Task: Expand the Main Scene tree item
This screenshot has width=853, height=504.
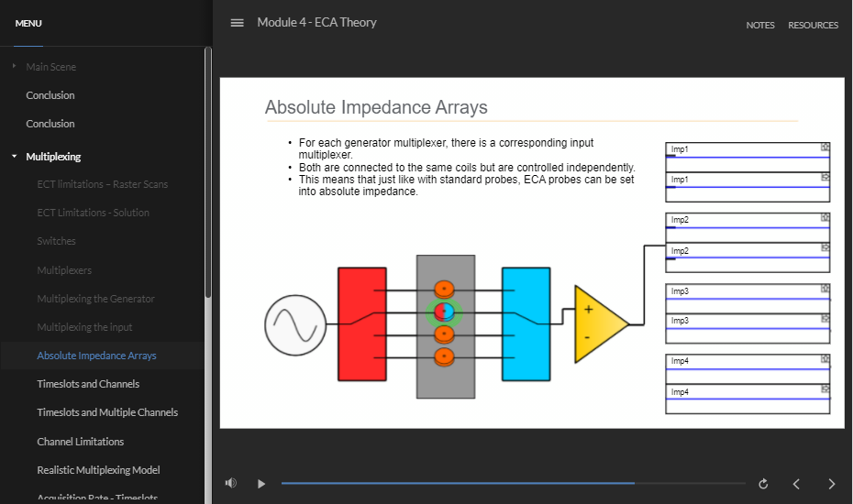Action: click(15, 67)
